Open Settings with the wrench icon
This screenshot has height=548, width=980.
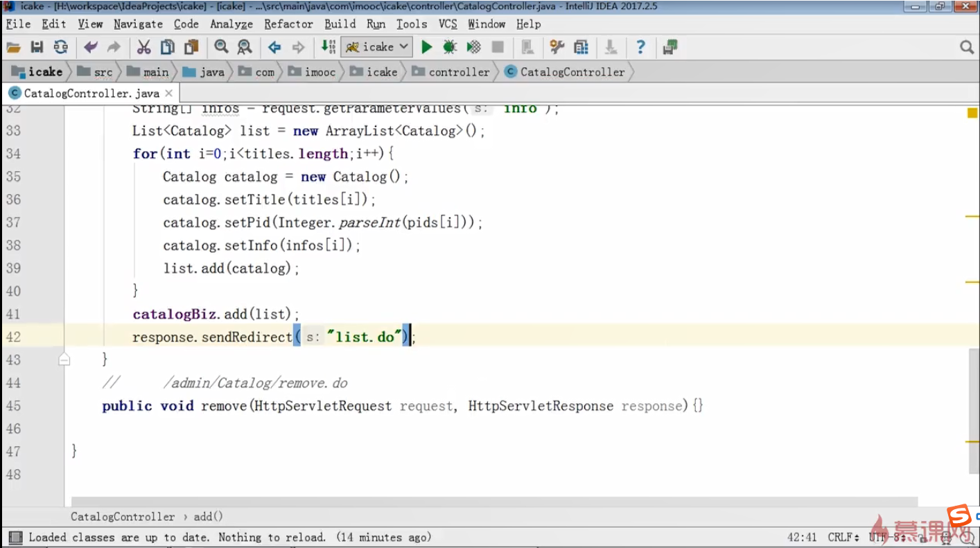(557, 47)
